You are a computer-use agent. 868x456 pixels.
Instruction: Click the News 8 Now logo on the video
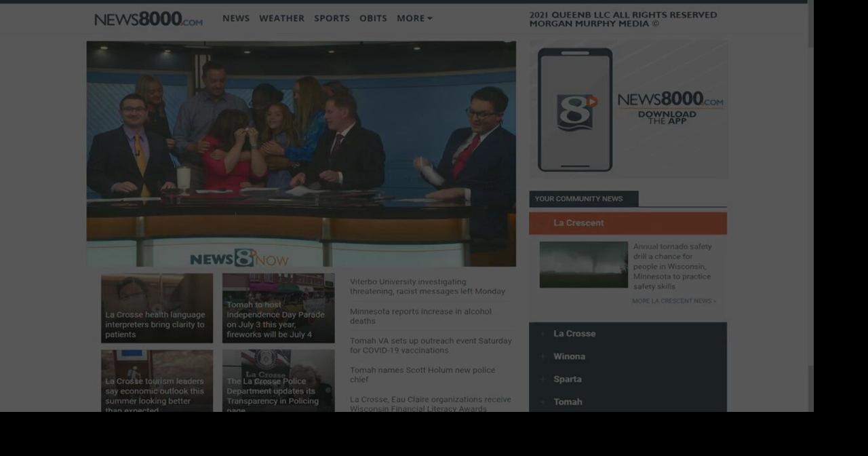[x=241, y=259]
